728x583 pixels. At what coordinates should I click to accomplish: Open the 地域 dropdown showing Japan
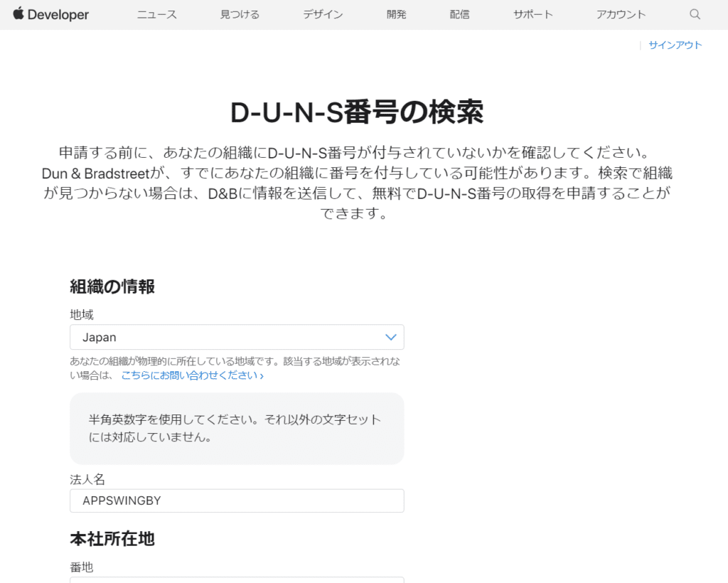[227, 337]
